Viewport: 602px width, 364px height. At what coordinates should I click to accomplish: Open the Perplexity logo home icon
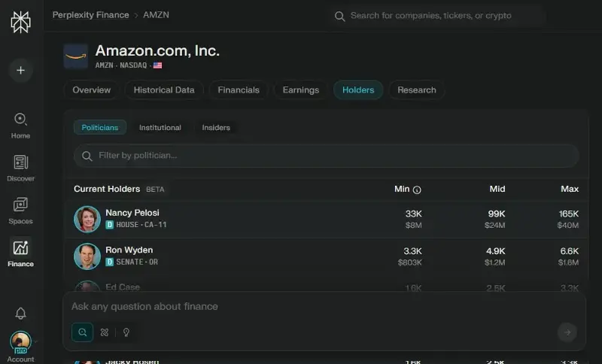[20, 22]
